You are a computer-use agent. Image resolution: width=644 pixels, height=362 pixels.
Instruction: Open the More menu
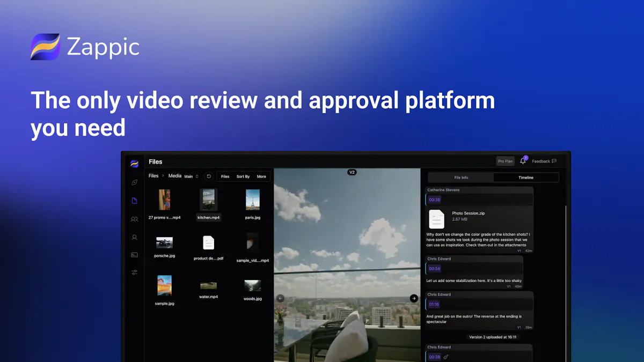(x=261, y=176)
